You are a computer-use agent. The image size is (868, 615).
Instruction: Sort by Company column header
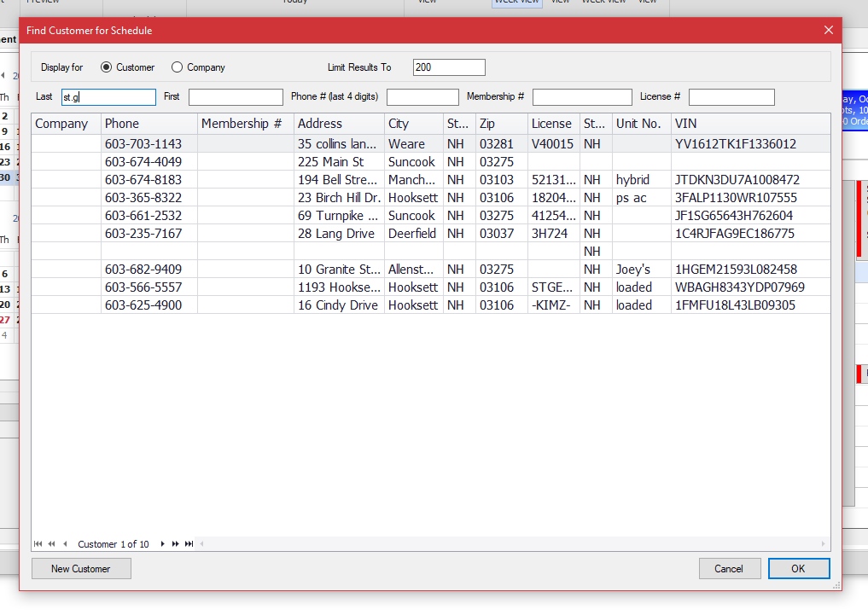(66, 124)
